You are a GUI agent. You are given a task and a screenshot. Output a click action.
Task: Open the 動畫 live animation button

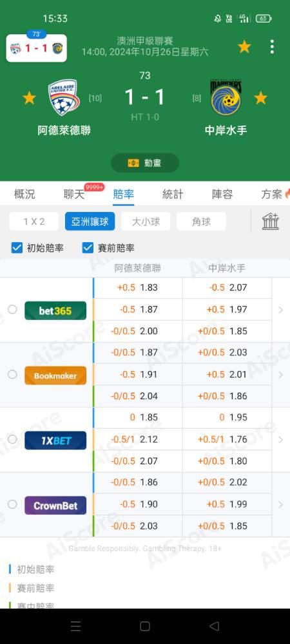point(145,163)
